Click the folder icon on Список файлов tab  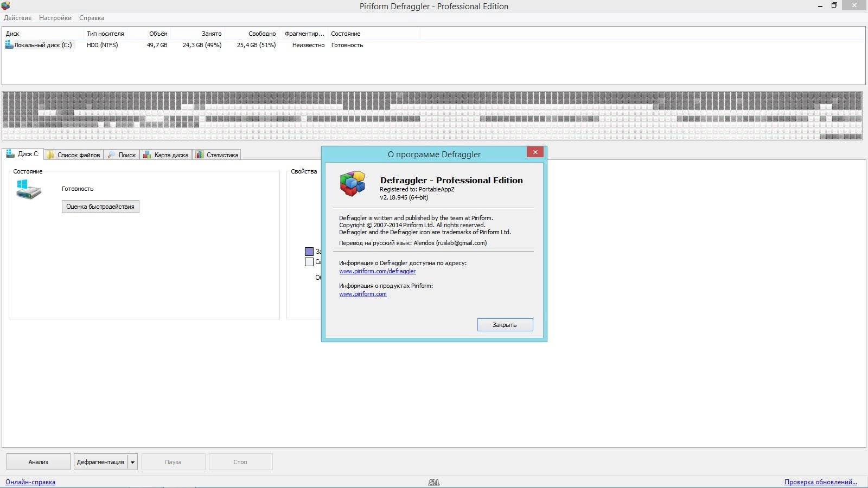(x=50, y=155)
